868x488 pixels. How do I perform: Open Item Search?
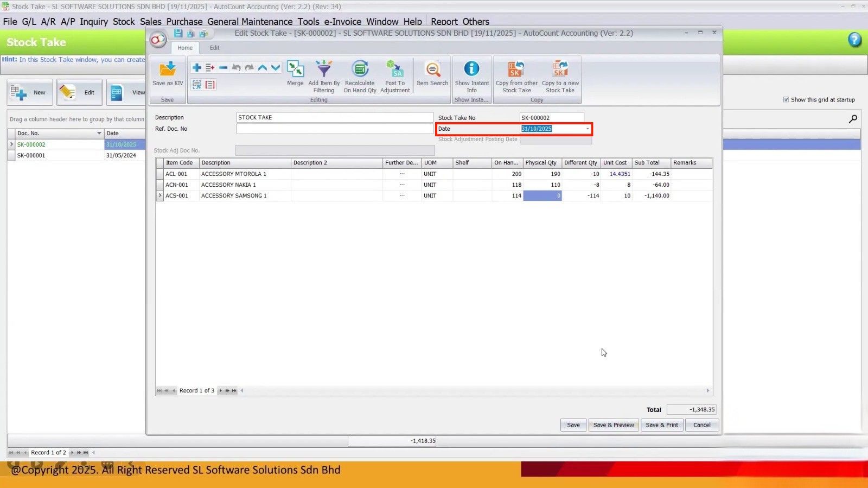[x=432, y=73]
